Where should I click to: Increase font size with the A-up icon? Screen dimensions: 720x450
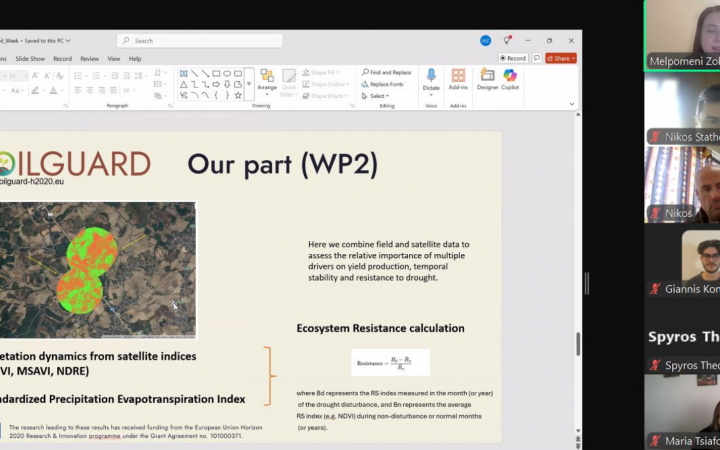click(35, 76)
